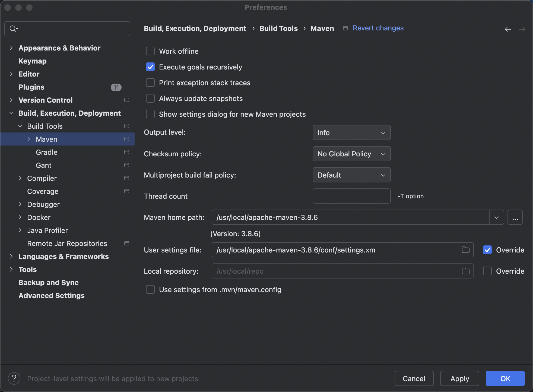Click project-level icon next to Gradle
The height and width of the screenshot is (392, 533).
pyautogui.click(x=126, y=152)
